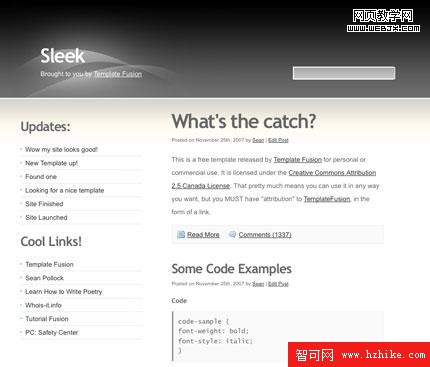430x367 pixels.
Task: Click the 'Cool Links!' sidebar heading
Action: point(51,242)
